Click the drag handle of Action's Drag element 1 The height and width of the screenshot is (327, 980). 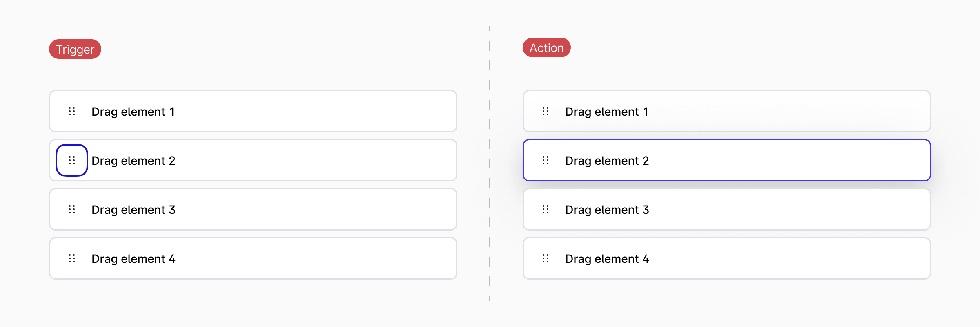pos(546,111)
